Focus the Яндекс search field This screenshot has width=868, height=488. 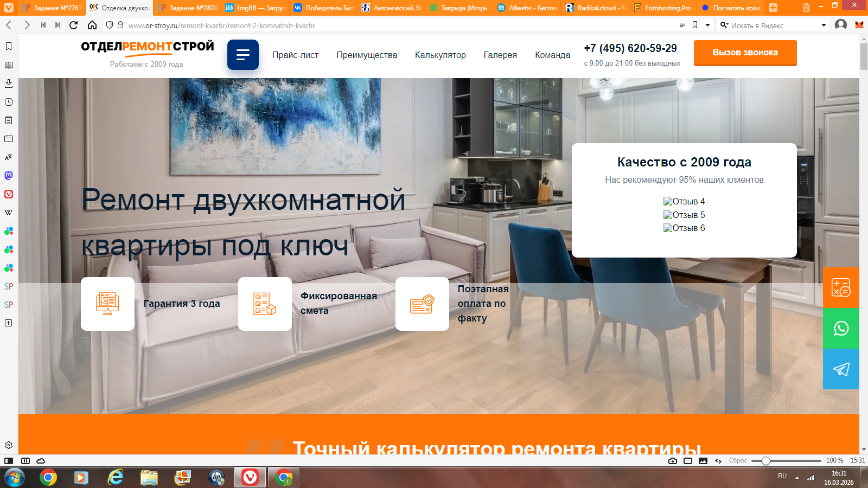(x=774, y=25)
